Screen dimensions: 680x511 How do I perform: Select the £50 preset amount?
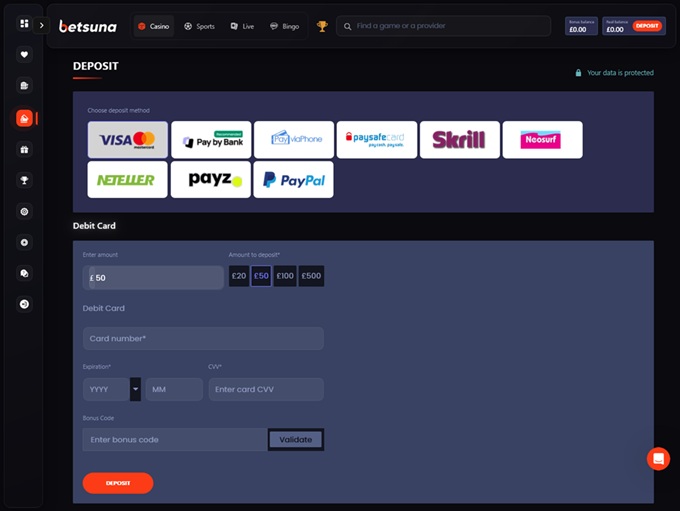click(261, 276)
